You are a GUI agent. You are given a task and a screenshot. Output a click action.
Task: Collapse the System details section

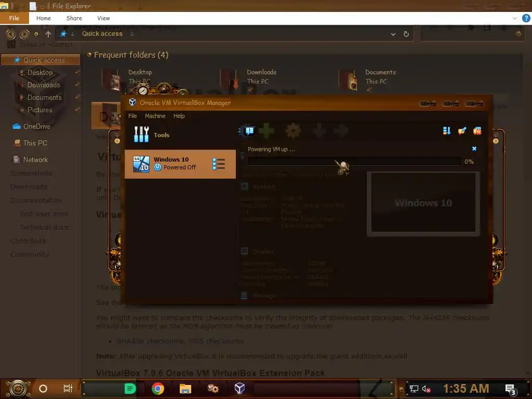coord(244,187)
